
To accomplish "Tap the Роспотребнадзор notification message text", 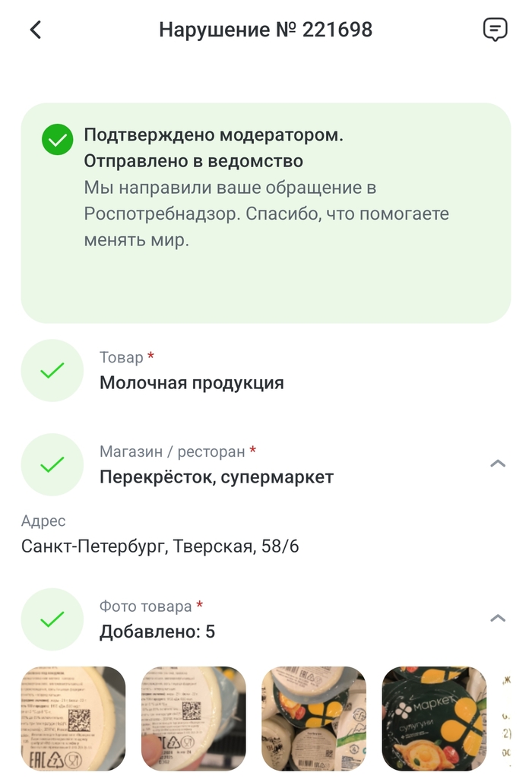I will (266, 214).
